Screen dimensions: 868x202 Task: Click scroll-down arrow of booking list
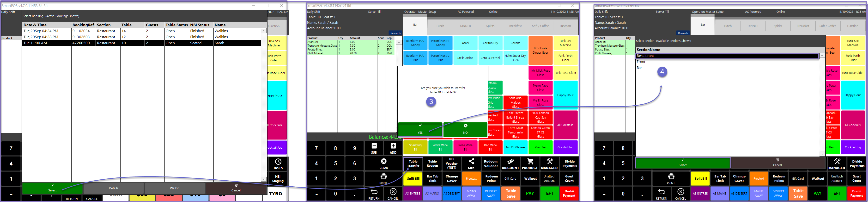point(263,179)
